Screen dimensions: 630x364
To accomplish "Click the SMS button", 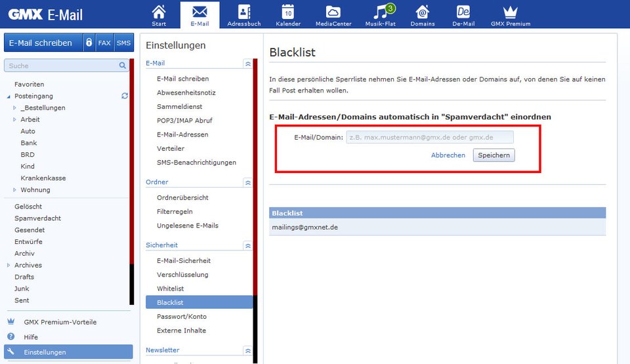I will 124,43.
